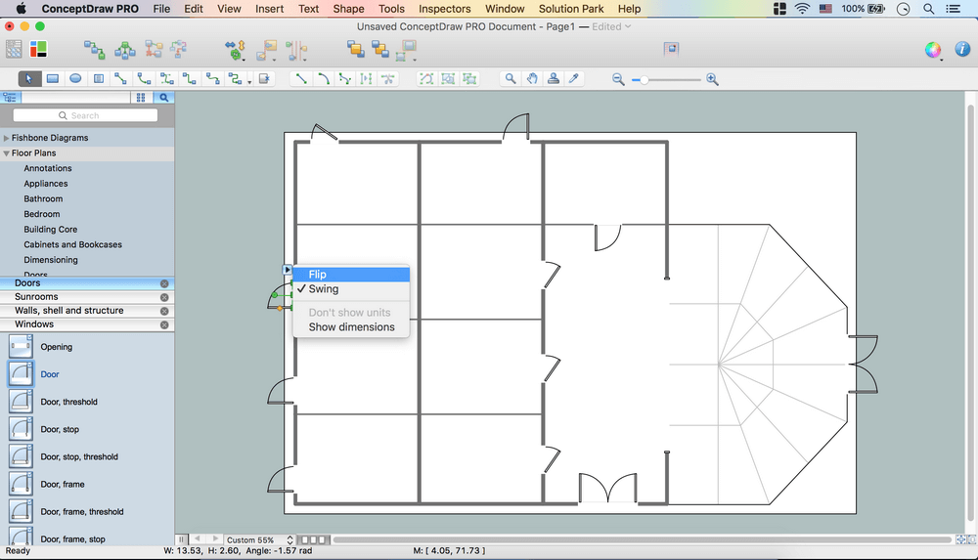Pick the eyedropper tool

click(575, 79)
